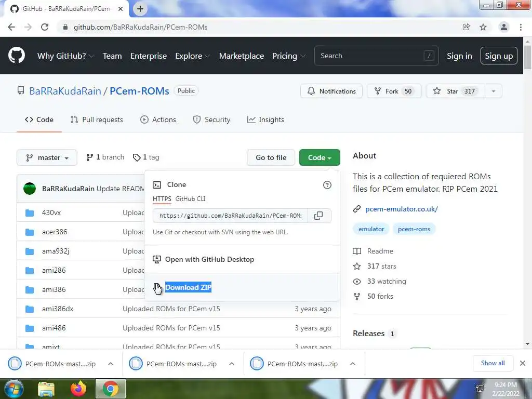Viewport: 532px width, 399px height.
Task: Expand options for second zip download
Action: coord(232,364)
